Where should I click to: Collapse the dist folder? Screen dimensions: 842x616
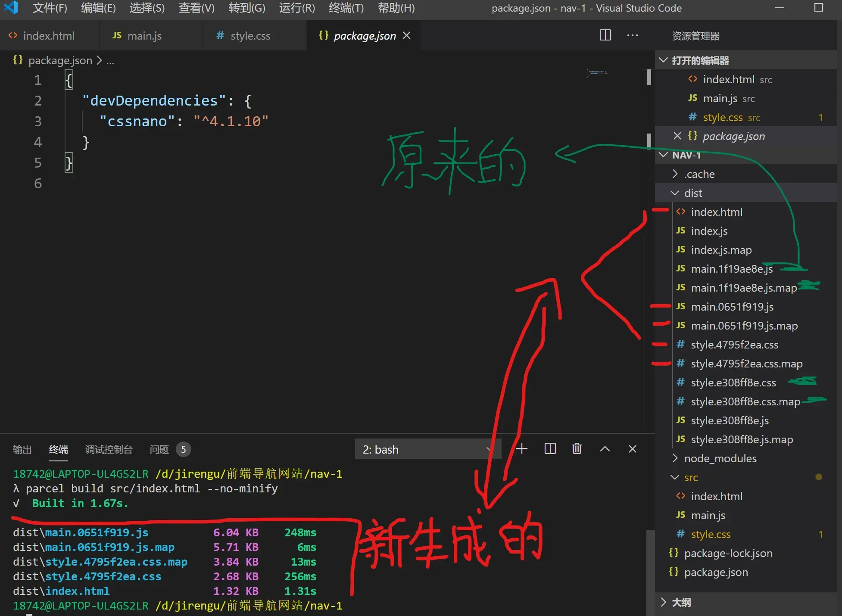coord(692,193)
